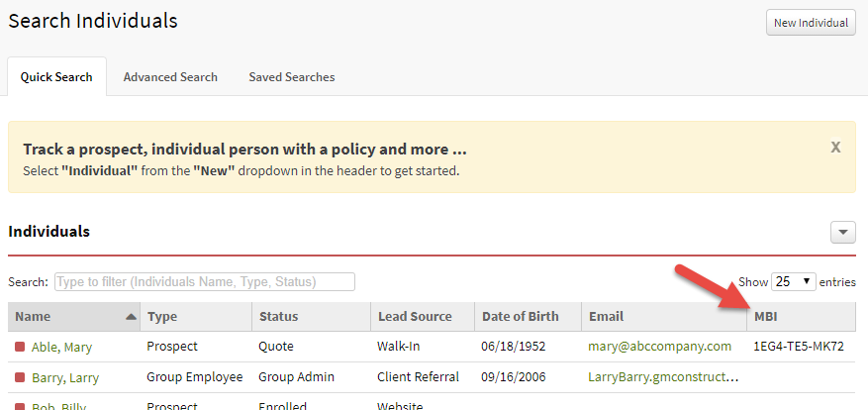This screenshot has width=868, height=410.
Task: Focus the Search filter input field
Action: click(205, 281)
